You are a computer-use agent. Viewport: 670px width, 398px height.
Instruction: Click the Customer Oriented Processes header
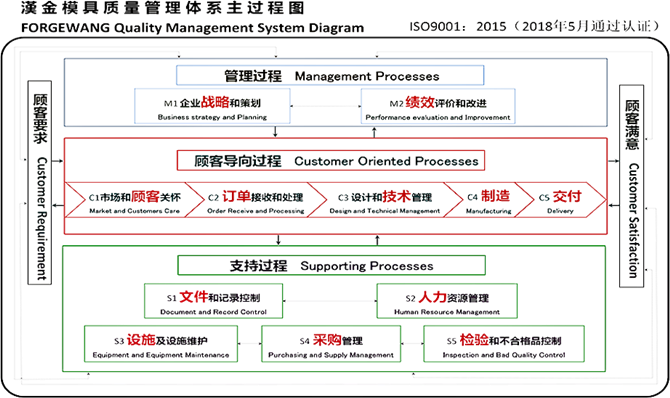click(331, 161)
